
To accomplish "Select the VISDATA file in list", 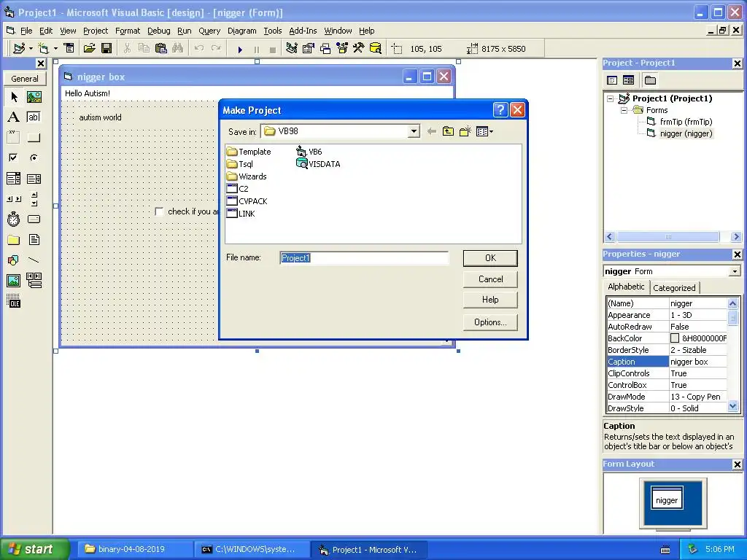I will click(318, 164).
